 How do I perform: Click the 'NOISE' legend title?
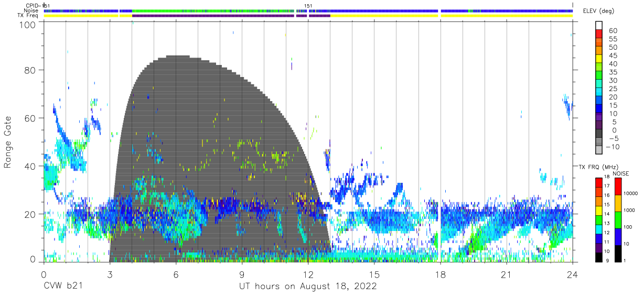pos(622,173)
